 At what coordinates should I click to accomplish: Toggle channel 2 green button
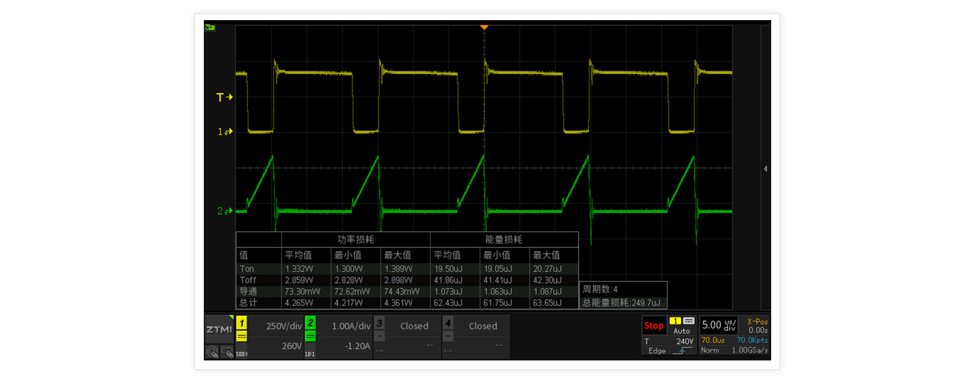pos(311,323)
